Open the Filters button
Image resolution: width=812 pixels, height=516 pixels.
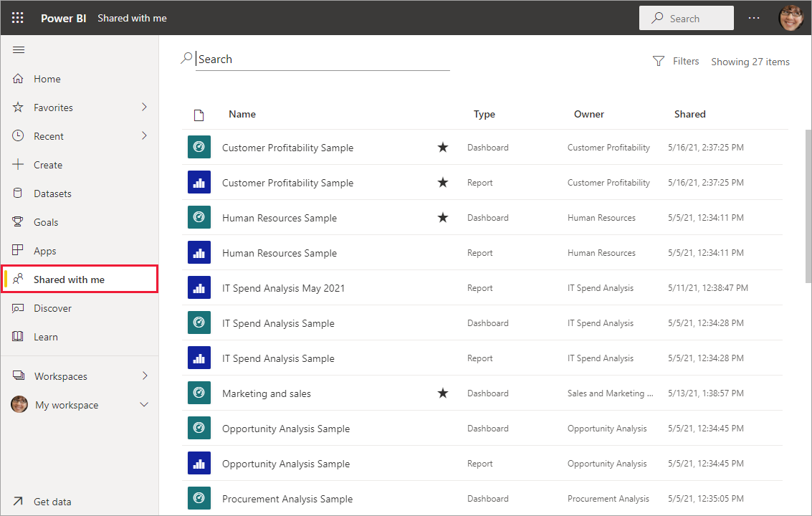click(x=676, y=61)
